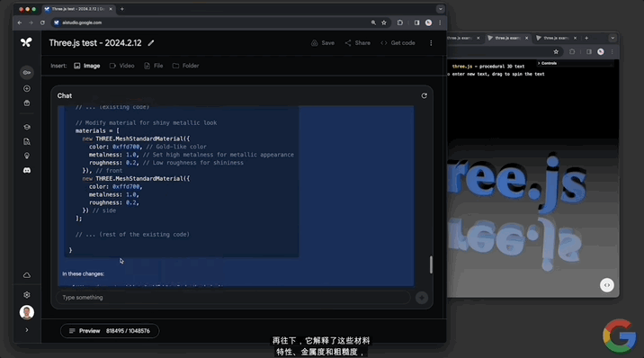This screenshot has width=644, height=358.
Task: Open a new tab in front window
Action: pos(122,9)
